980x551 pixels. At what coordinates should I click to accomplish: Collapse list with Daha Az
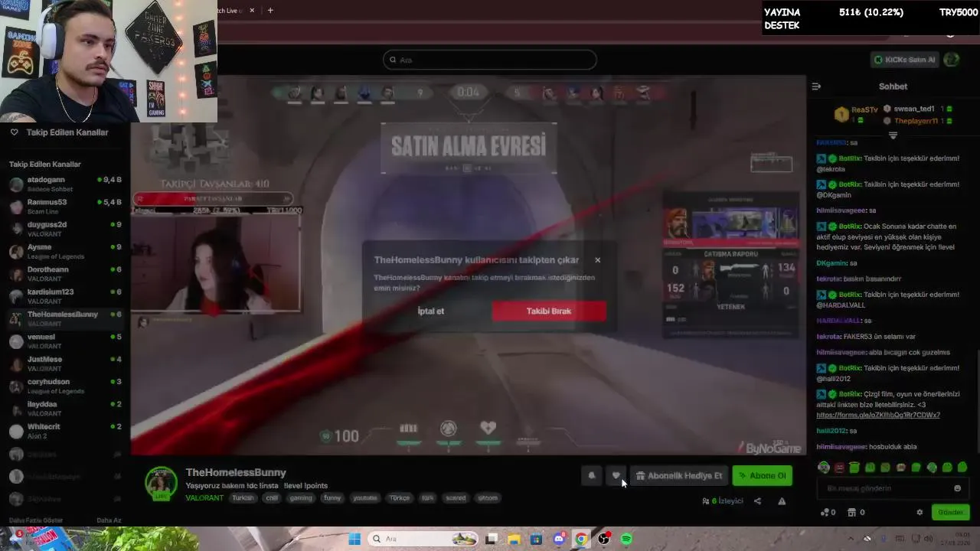[x=109, y=520]
